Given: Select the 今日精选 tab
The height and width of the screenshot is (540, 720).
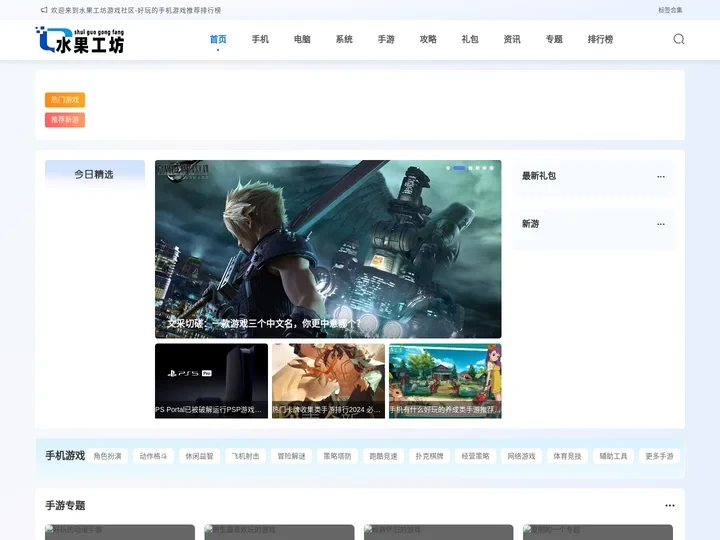Looking at the screenshot, I should 95,174.
